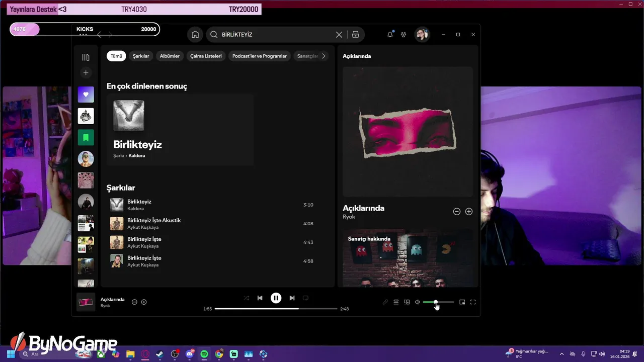The image size is (644, 362).
Task: Filter results by Albümler
Action: coord(170,56)
